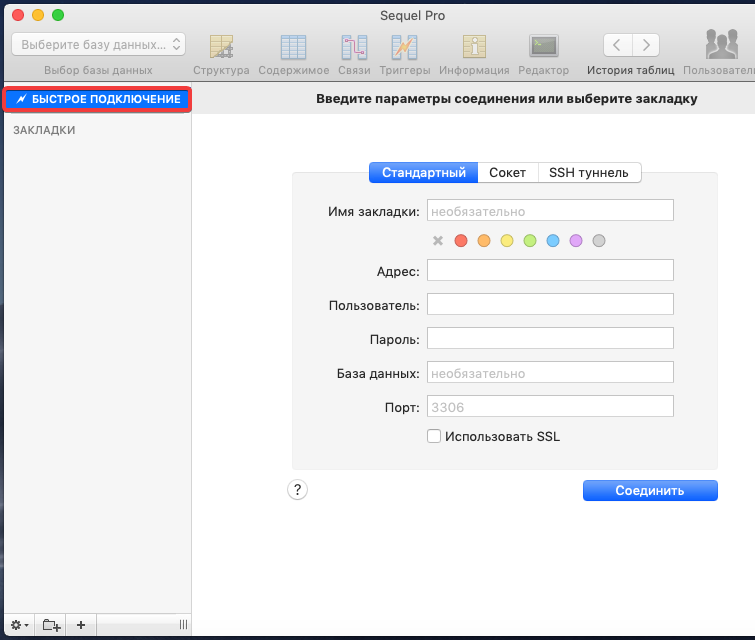
Task: Open the Триггеры toolbar icon
Action: coord(404,47)
